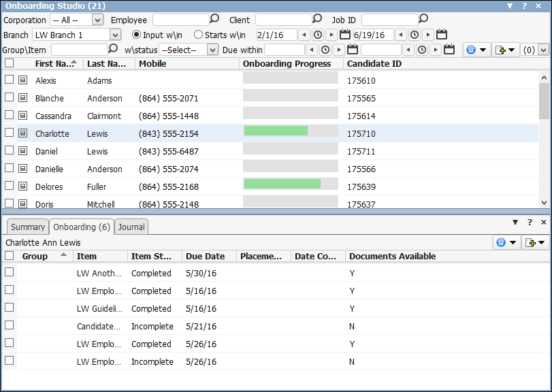Sort by the Last Na... column header
552x392 pixels.
[x=109, y=64]
